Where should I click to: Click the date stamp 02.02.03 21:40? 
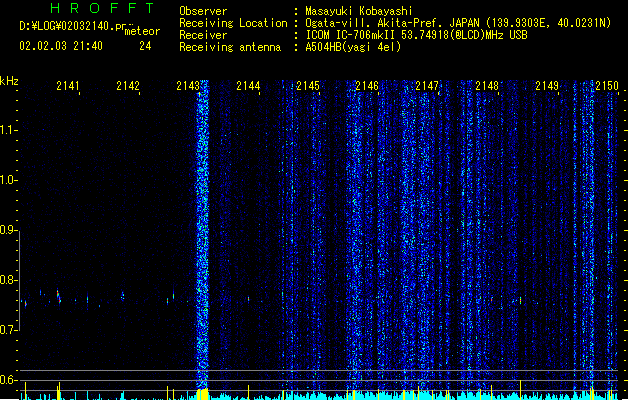[x=61, y=46]
